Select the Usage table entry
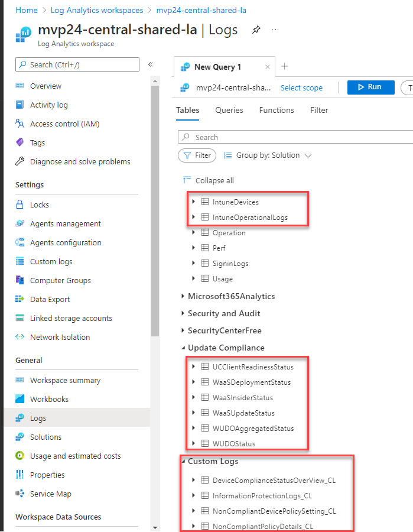The image size is (413, 532). (x=223, y=279)
